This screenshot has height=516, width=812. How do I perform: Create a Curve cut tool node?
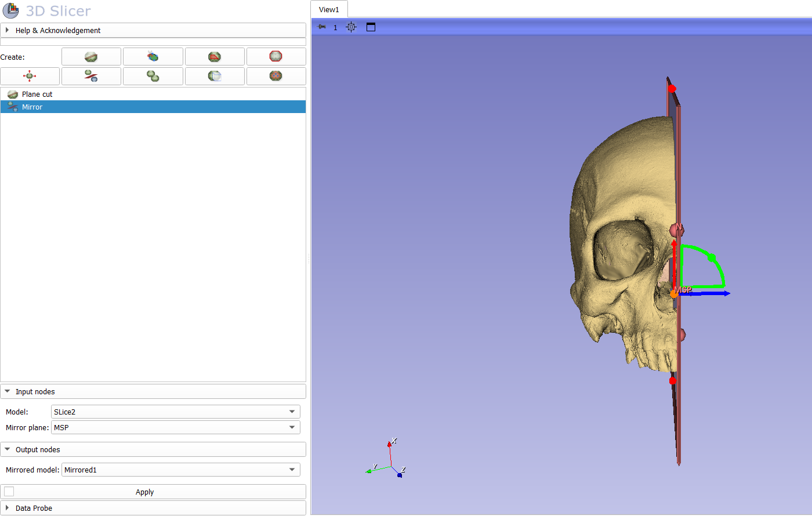coord(153,57)
